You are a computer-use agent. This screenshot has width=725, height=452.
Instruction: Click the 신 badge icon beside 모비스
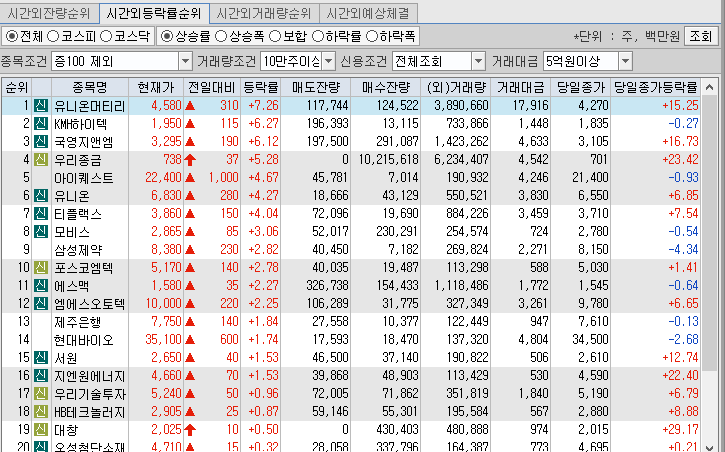click(x=41, y=232)
